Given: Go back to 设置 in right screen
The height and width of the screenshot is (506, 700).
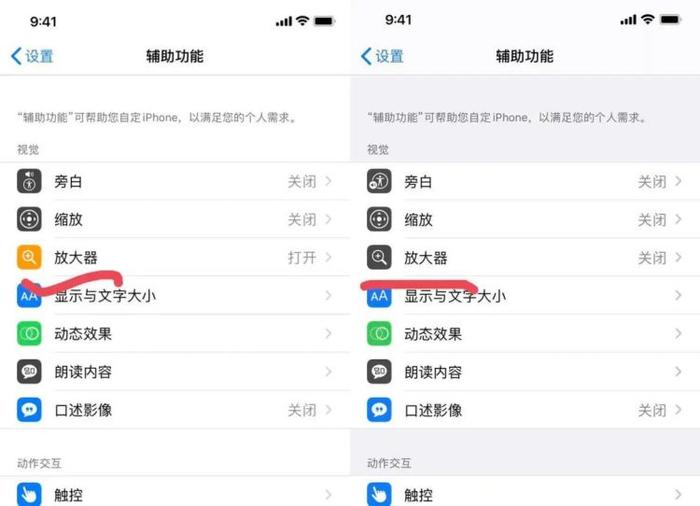Looking at the screenshot, I should [382, 56].
